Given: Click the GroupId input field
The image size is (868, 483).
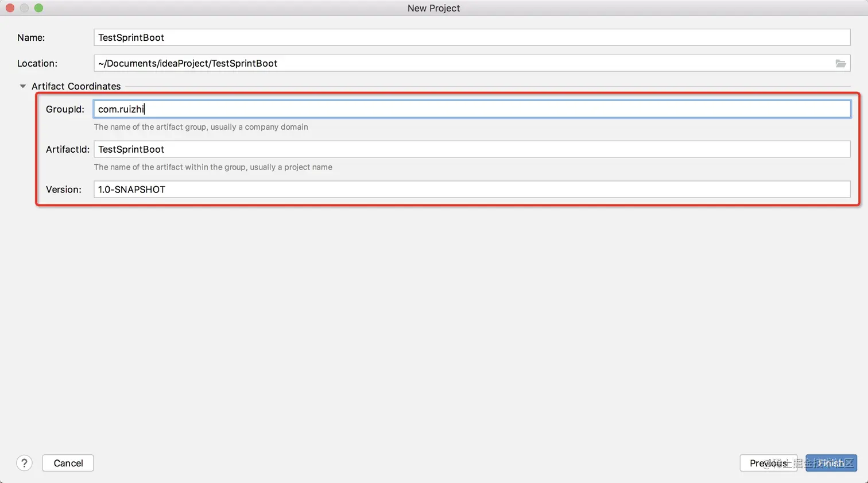Looking at the screenshot, I should [472, 109].
